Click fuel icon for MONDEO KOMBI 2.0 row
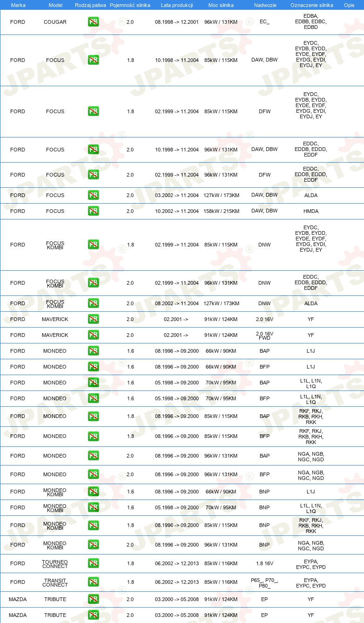 coord(94,545)
